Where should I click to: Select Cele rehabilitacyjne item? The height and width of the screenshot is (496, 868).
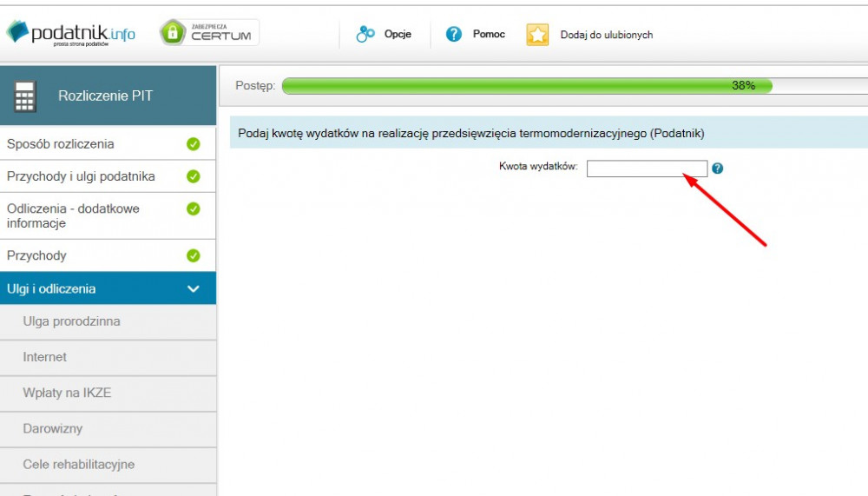79,464
